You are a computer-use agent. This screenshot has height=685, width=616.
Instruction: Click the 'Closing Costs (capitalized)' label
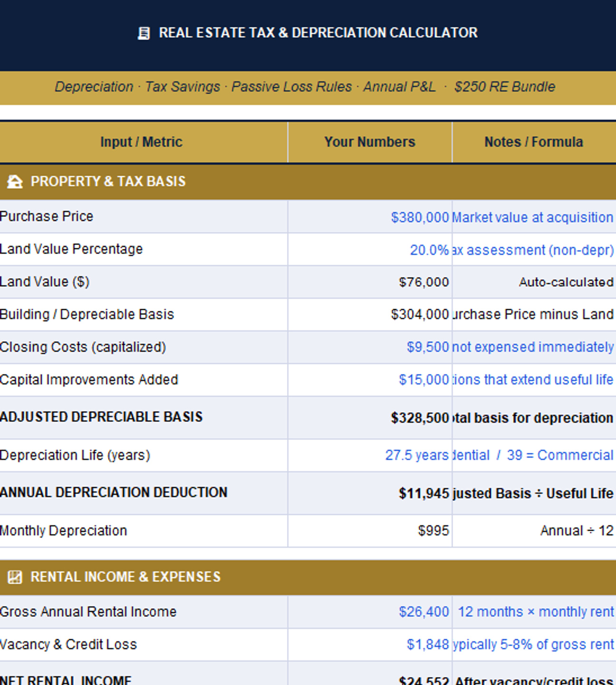83,347
